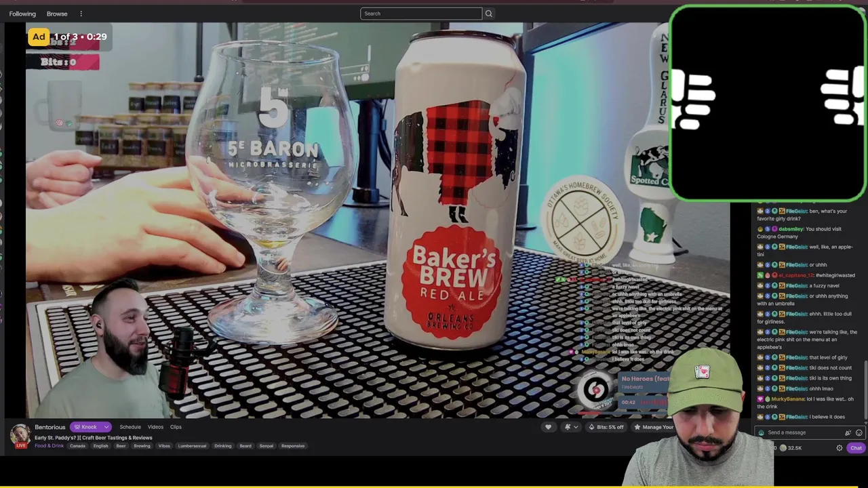The height and width of the screenshot is (488, 868).
Task: Switch to the Schedule tab
Action: pyautogui.click(x=130, y=427)
